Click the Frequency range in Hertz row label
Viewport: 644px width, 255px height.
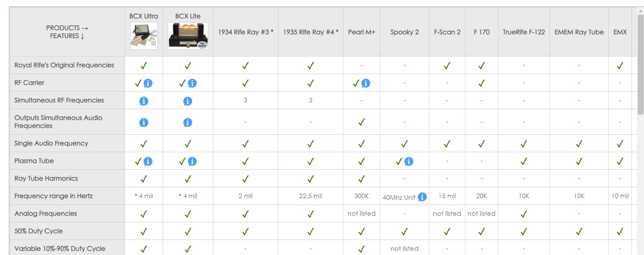coord(54,196)
